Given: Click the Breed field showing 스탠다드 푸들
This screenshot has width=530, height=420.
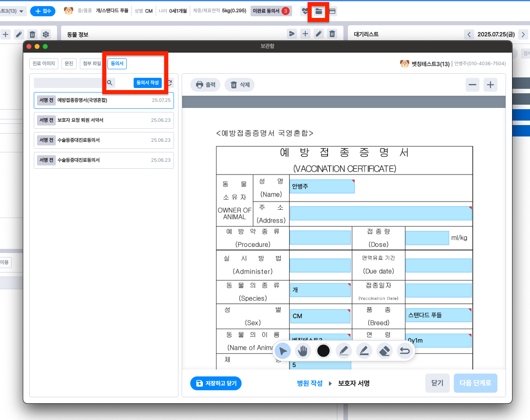Looking at the screenshot, I should 438,315.
